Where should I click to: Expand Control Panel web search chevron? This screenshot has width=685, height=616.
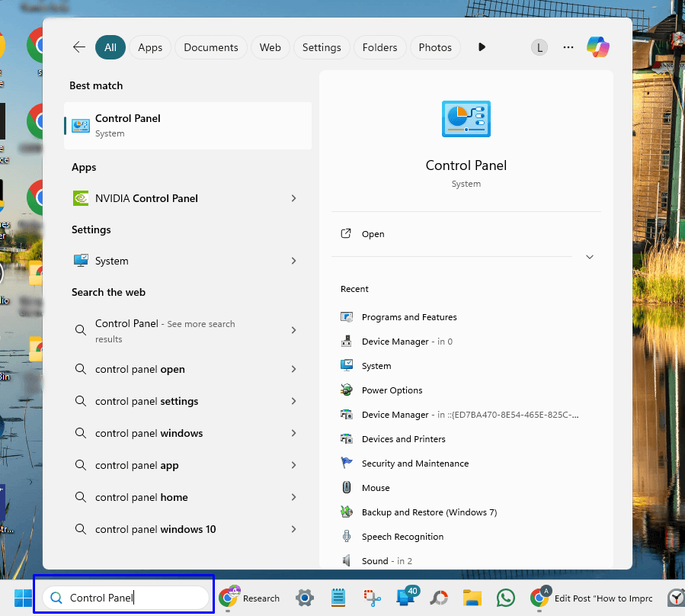point(293,330)
